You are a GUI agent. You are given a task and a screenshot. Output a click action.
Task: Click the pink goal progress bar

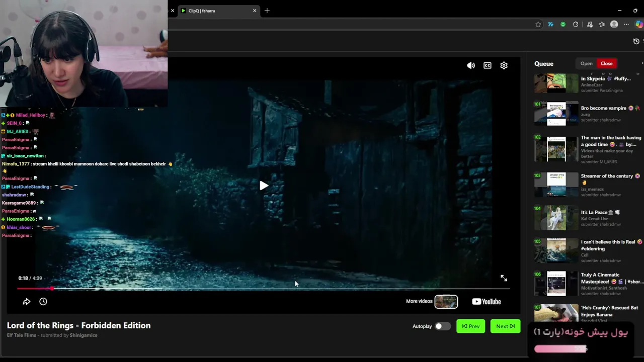pyautogui.click(x=561, y=348)
